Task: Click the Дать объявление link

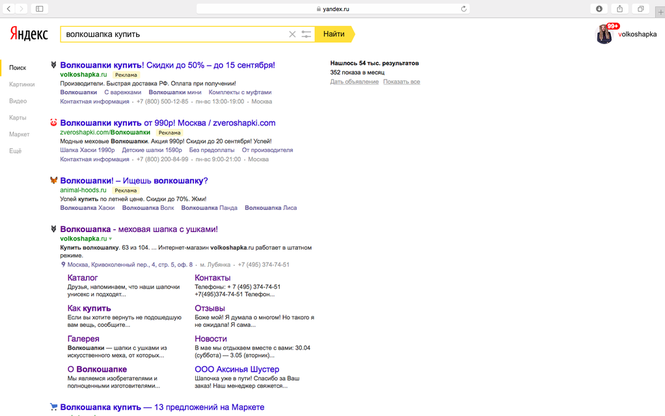Action: pos(354,81)
